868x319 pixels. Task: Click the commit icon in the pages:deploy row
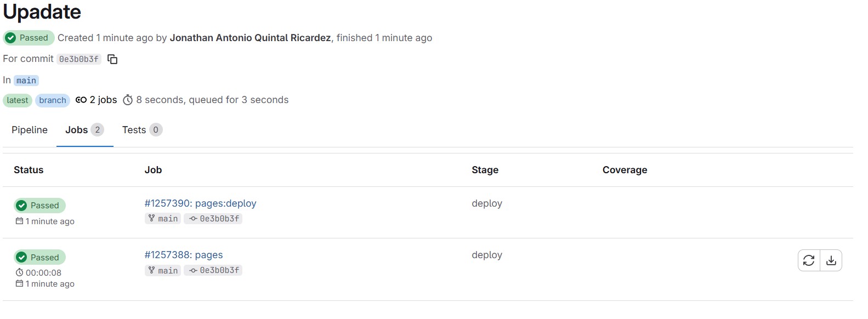click(193, 219)
